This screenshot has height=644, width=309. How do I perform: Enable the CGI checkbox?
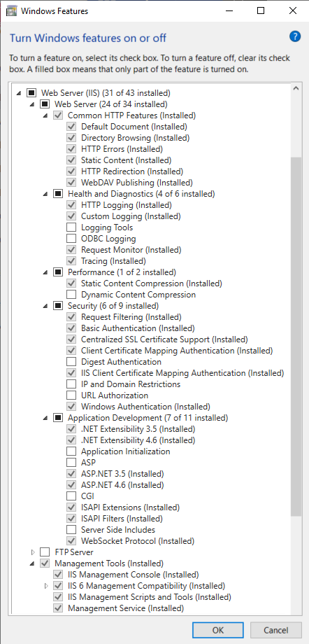click(71, 496)
